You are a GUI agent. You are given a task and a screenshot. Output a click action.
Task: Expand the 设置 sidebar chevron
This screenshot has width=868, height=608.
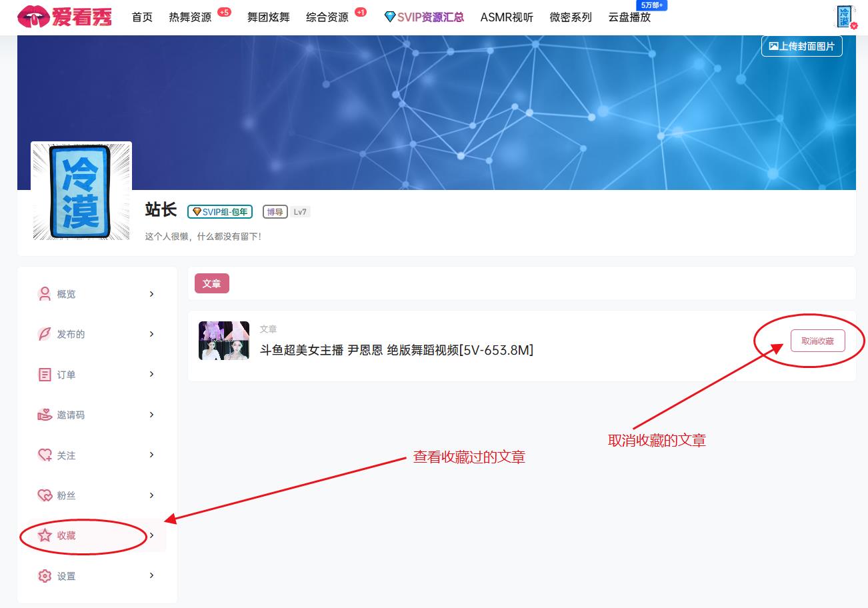151,575
